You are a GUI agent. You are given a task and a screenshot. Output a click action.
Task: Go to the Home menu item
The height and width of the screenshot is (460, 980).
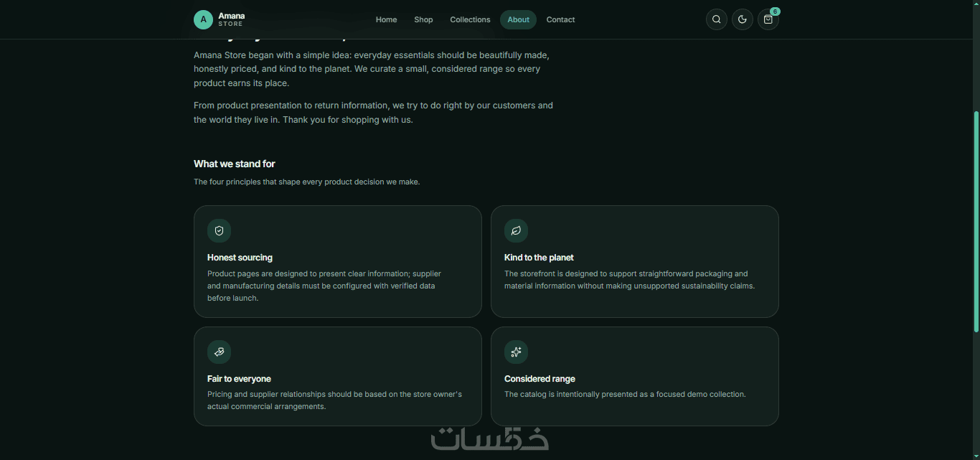pos(386,19)
